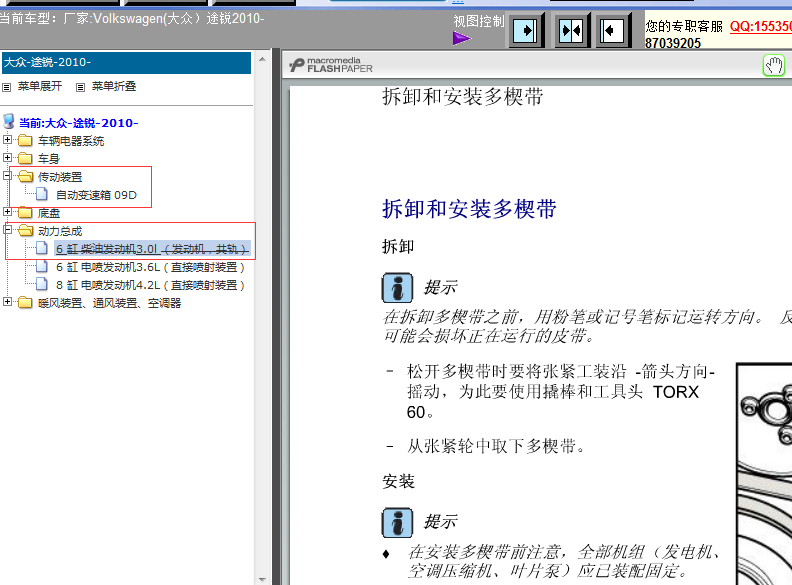This screenshot has width=792, height=585.
Task: Open 8 缸 电喷发动机4.2L document
Action: click(150, 285)
